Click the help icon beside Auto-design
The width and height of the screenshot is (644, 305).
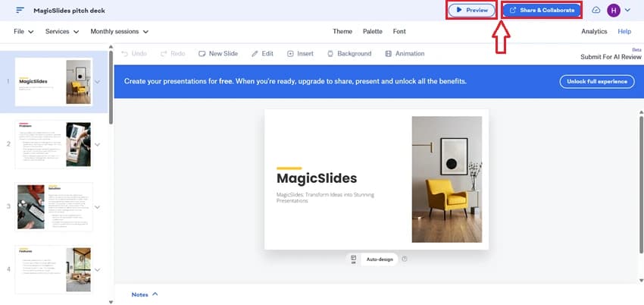click(x=405, y=259)
